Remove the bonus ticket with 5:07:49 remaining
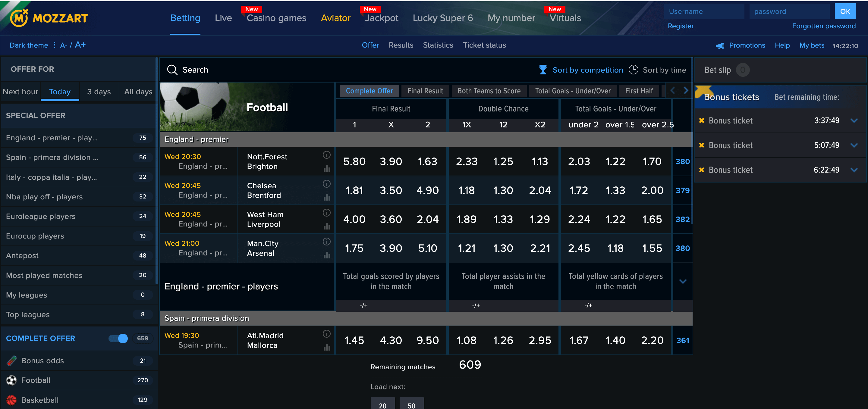The width and height of the screenshot is (868, 409). click(x=702, y=145)
